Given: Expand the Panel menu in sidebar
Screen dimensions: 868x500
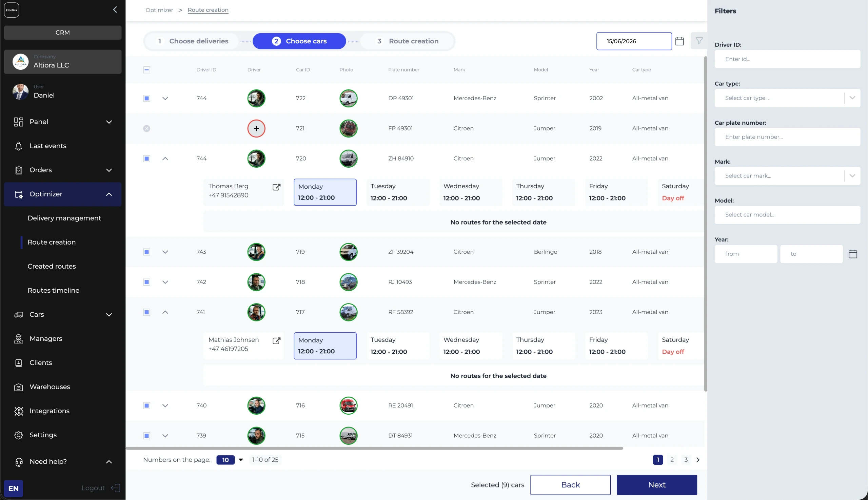Looking at the screenshot, I should pos(109,122).
